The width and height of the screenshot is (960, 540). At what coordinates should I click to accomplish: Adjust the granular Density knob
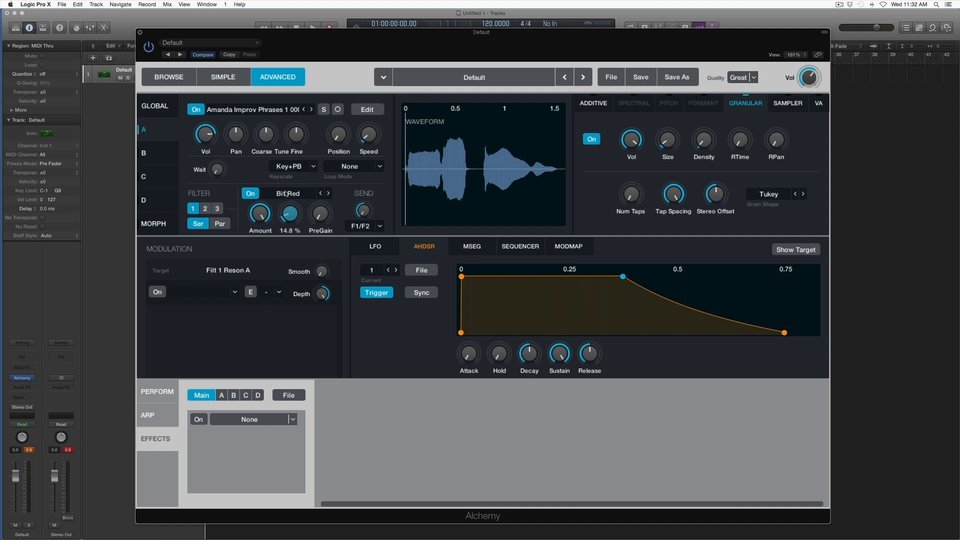tap(703, 140)
